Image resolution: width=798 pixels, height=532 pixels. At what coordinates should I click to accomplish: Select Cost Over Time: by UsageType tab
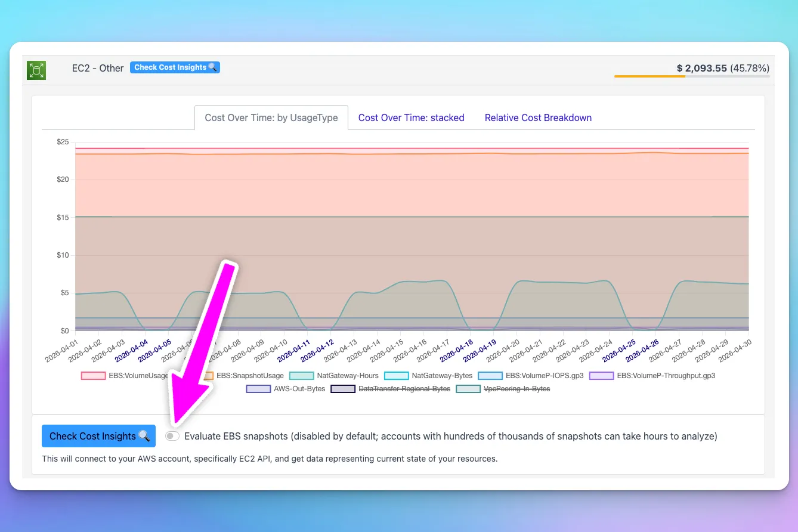pos(271,117)
